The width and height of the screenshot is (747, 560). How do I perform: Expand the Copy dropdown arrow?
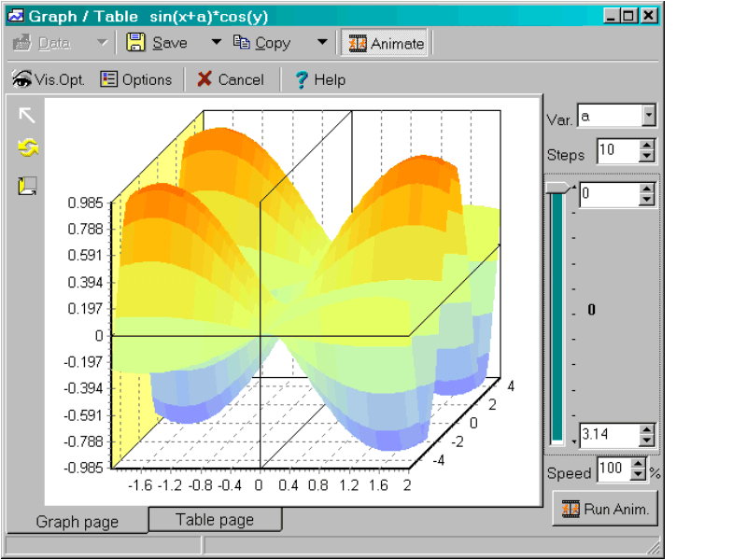322,43
